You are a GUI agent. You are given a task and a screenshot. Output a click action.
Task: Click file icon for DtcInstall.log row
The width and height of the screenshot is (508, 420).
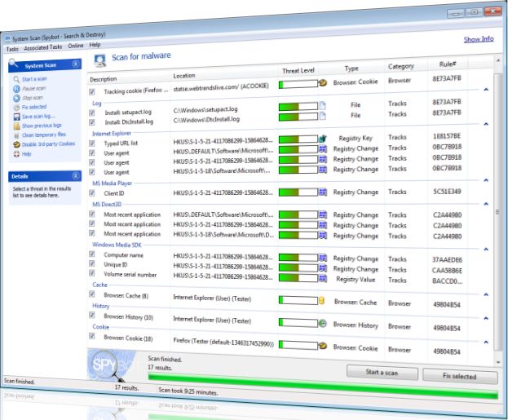[322, 116]
